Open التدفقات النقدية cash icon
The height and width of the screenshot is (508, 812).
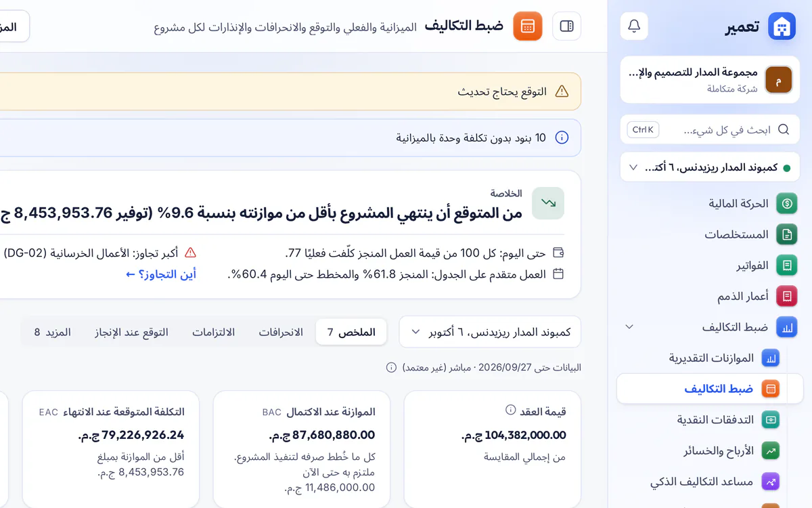[771, 420]
